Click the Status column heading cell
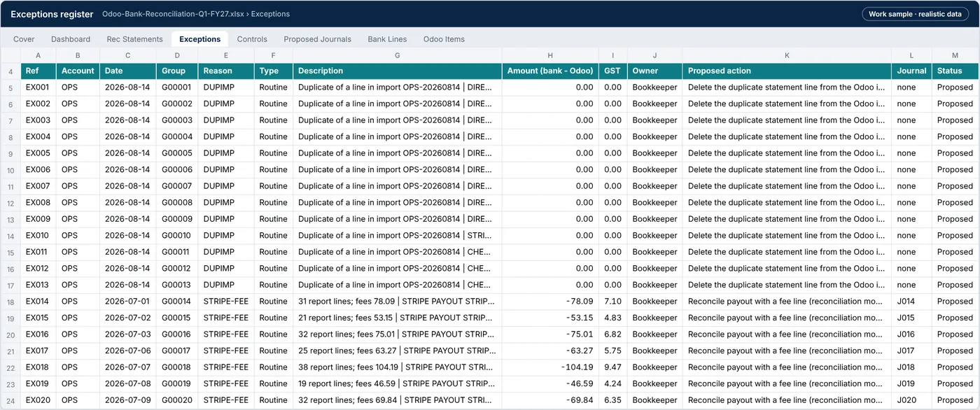This screenshot has width=980, height=410. pyautogui.click(x=955, y=71)
